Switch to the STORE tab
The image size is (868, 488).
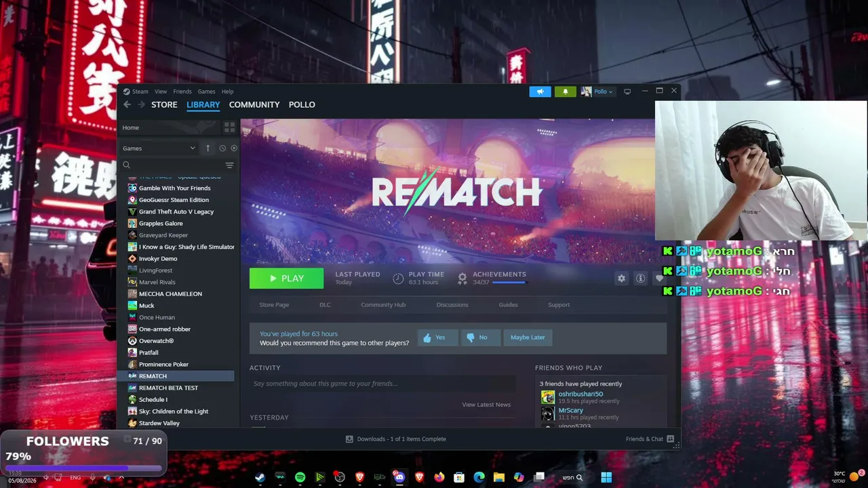coord(164,104)
